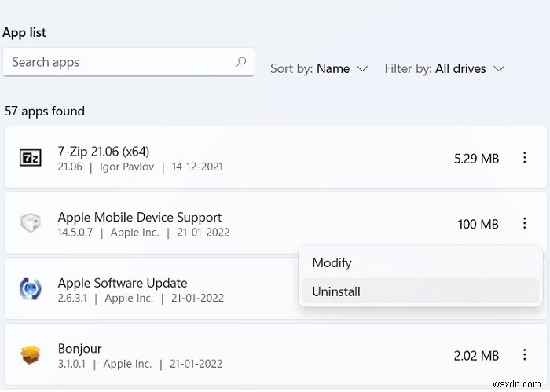Click the Apple Mobile Device Support title

[x=140, y=217]
